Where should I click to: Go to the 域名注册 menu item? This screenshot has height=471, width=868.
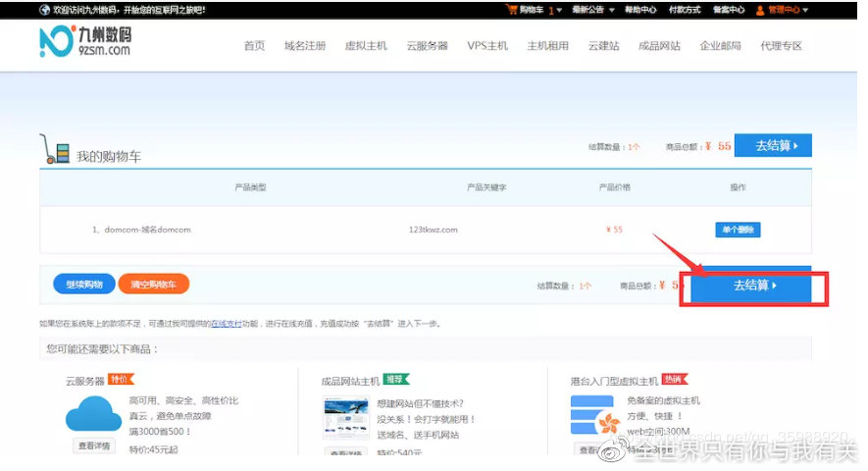click(304, 46)
